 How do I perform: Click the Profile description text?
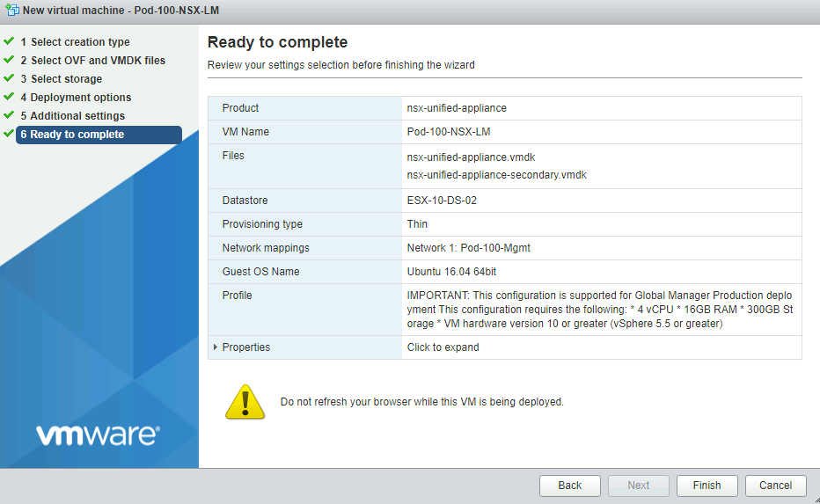coord(598,310)
